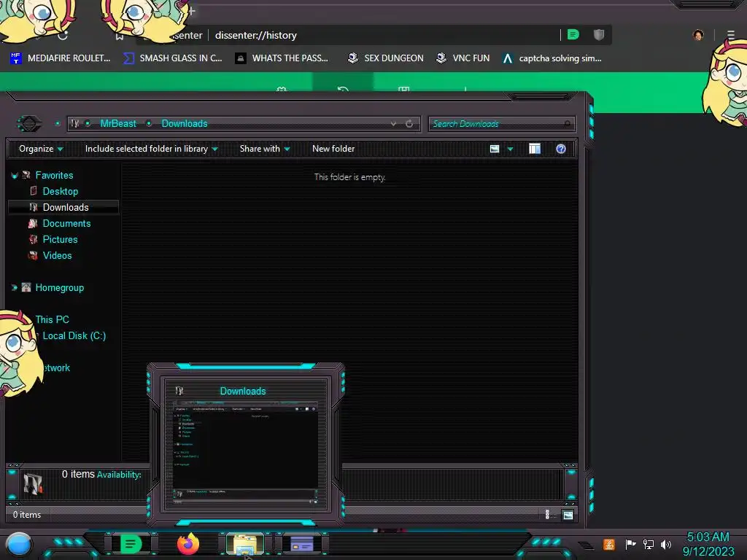Click the show hidden tray icons arrow

pyautogui.click(x=586, y=545)
